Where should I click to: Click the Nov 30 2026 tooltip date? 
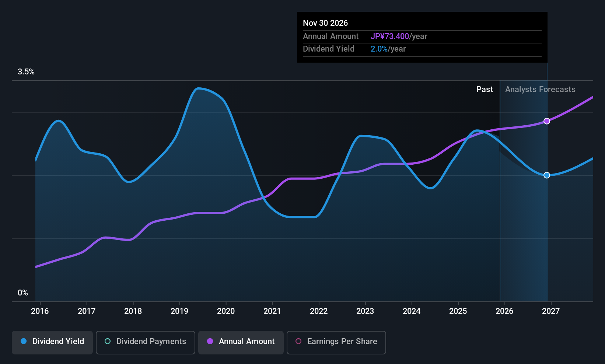325,23
